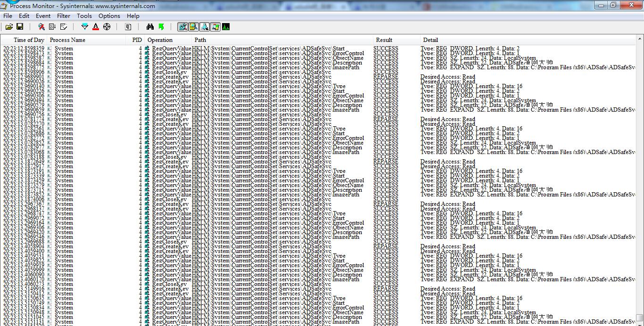Image resolution: width=644 pixels, height=326 pixels.
Task: Select timestamp 20:23:12.8598906 cell
Action: 24,72
